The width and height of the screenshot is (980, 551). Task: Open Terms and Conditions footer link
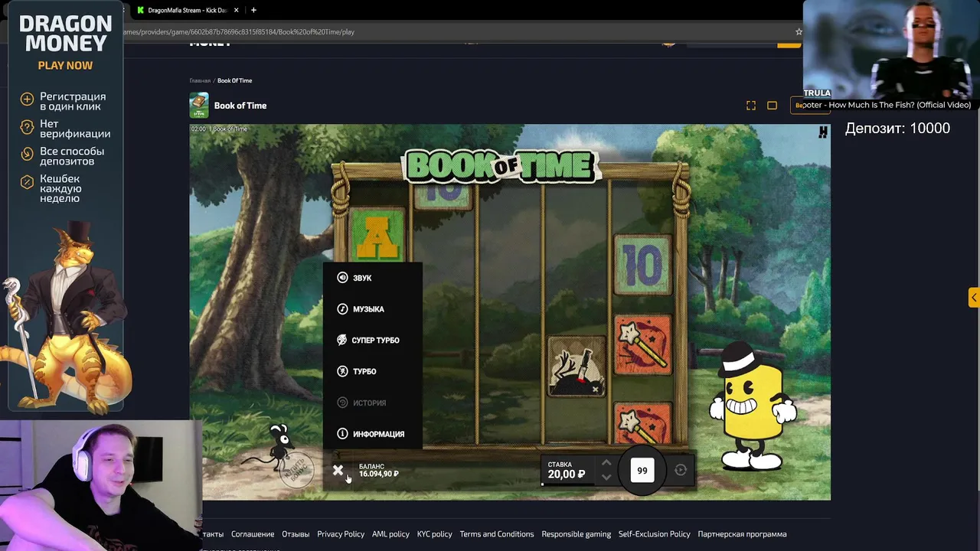point(497,534)
